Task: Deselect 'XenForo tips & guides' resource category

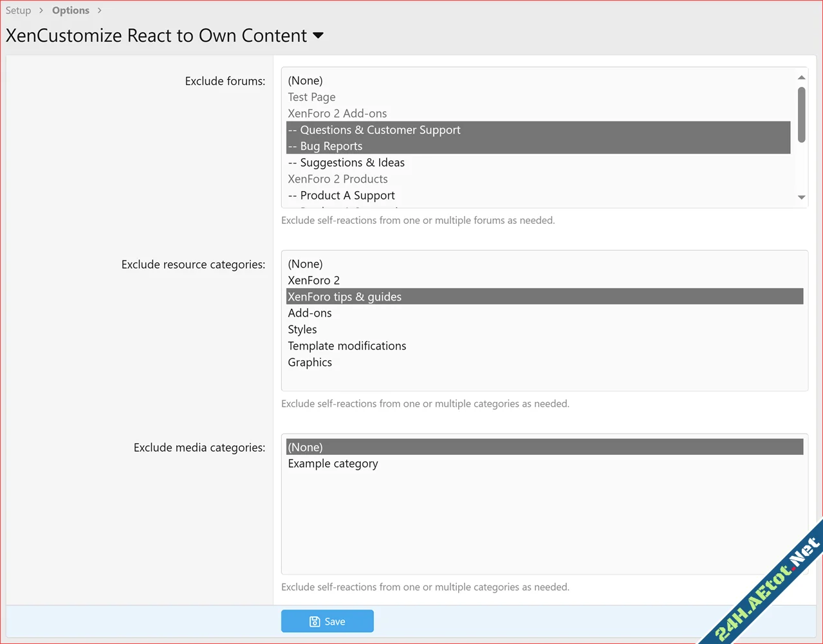Action: pos(344,297)
